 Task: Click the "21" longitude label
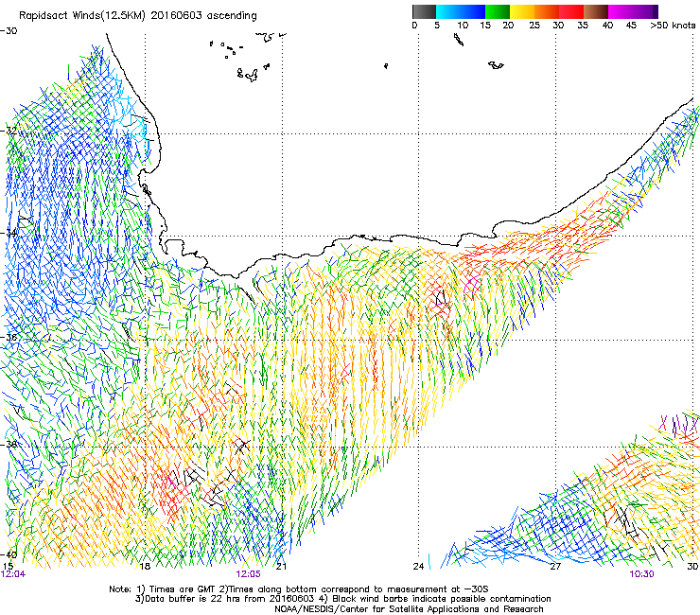pos(281,566)
